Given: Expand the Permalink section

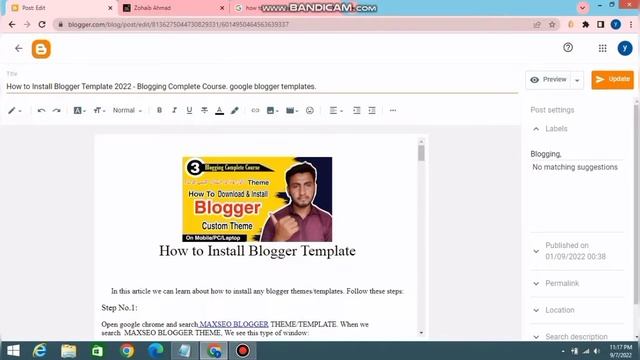Looking at the screenshot, I should [536, 283].
